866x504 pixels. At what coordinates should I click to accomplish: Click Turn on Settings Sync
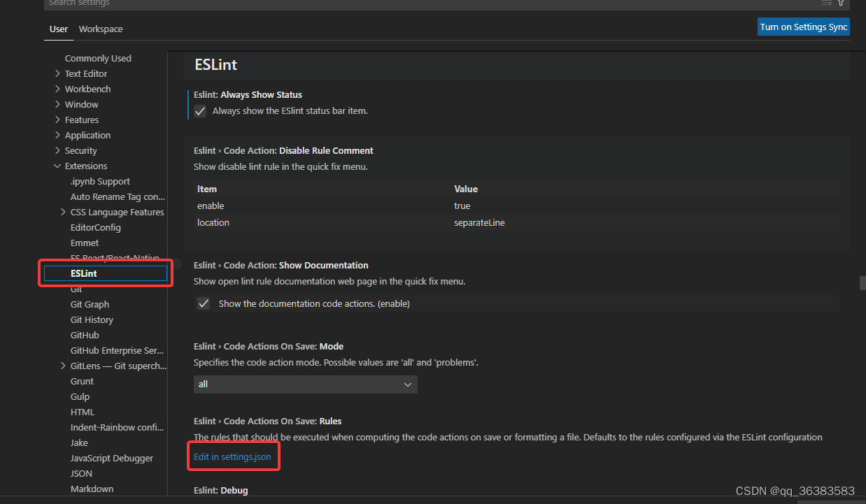click(803, 26)
